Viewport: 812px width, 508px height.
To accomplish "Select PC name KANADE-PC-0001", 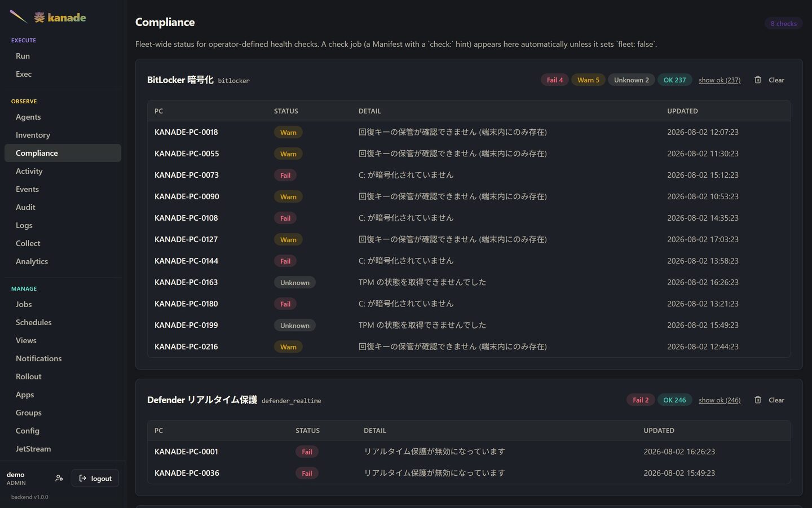I will (x=186, y=452).
